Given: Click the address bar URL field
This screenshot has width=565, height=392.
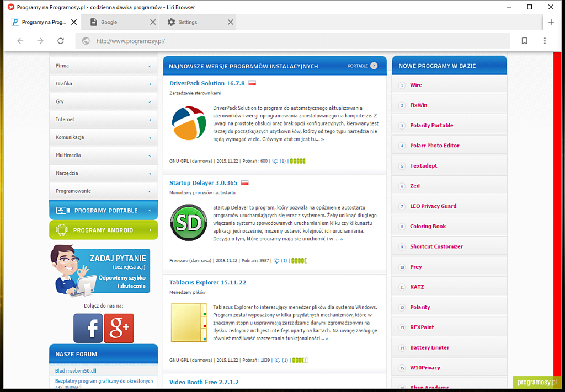Looking at the screenshot, I should pos(292,41).
